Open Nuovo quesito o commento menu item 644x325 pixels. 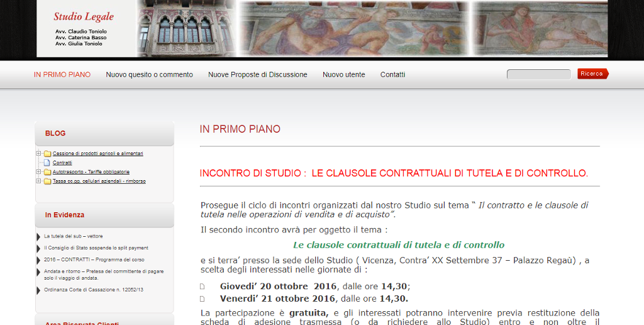pyautogui.click(x=150, y=74)
